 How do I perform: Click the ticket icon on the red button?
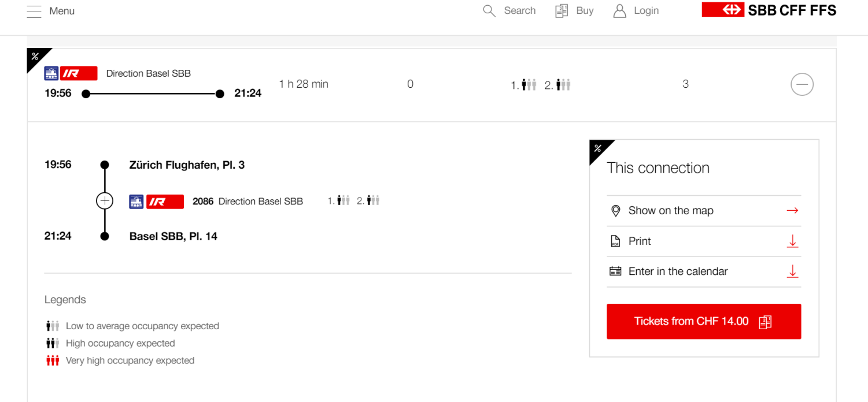point(765,322)
